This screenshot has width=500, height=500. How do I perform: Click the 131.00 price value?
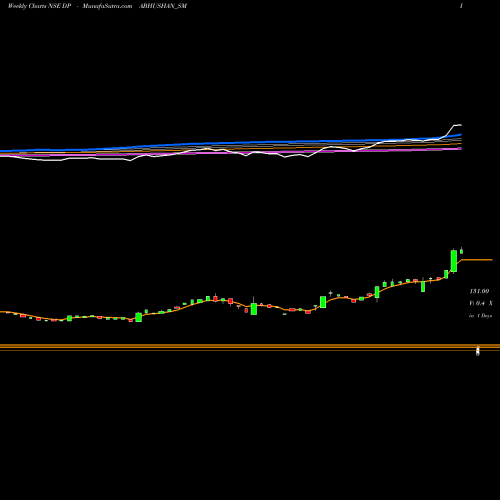tap(479, 291)
